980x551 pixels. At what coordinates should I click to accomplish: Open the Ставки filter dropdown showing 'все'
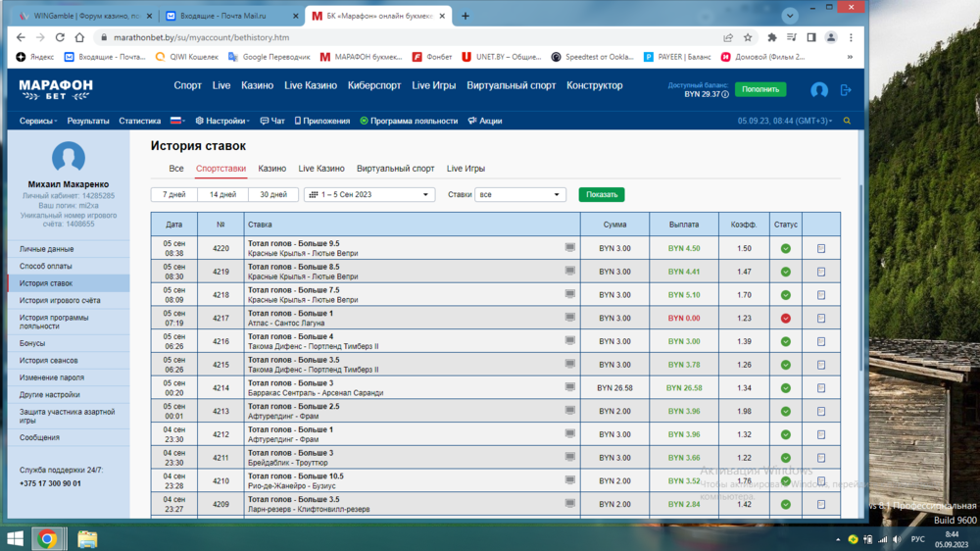click(520, 195)
